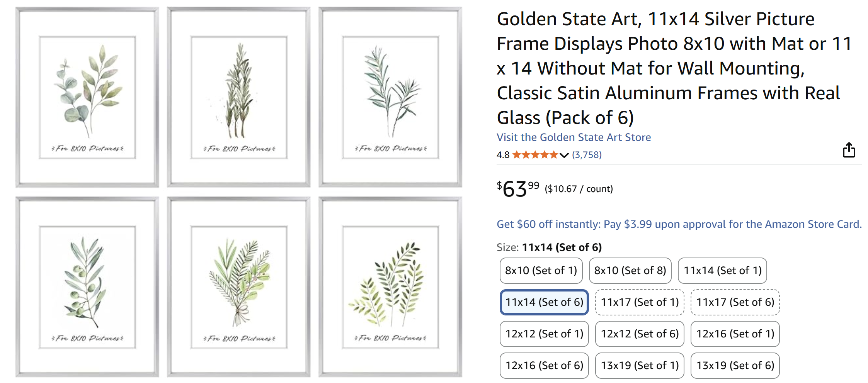The width and height of the screenshot is (868, 383).
Task: Choose the 11x14 (Set of 1) option
Action: 722,270
